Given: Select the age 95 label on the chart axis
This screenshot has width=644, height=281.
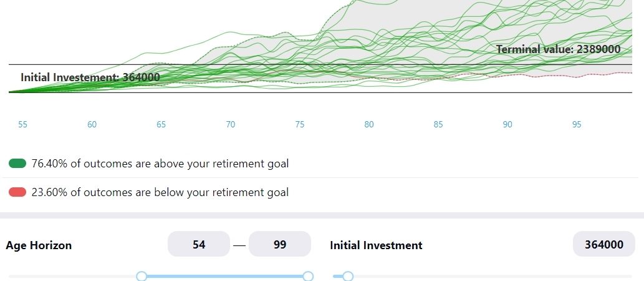Looking at the screenshot, I should pos(577,125).
